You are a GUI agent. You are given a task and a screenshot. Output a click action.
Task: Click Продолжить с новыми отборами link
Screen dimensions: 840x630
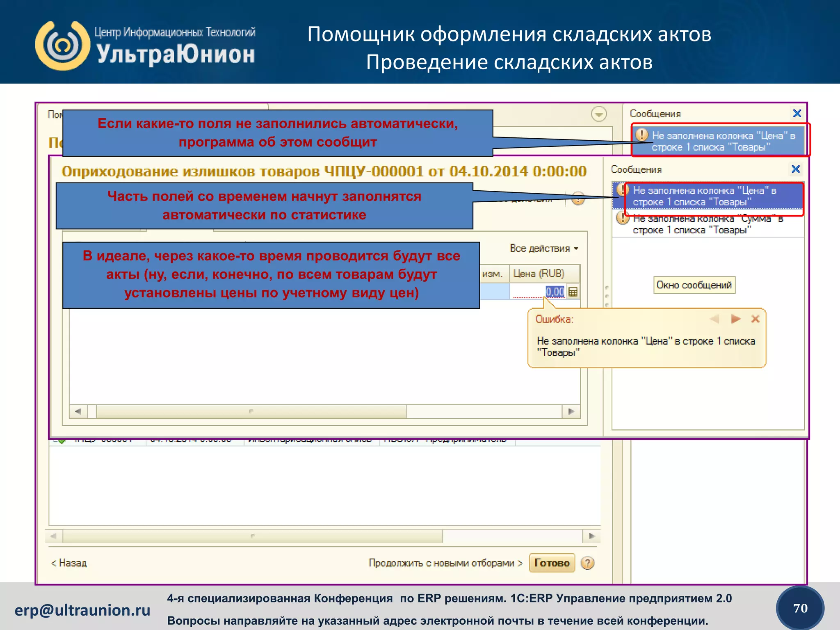pos(445,563)
